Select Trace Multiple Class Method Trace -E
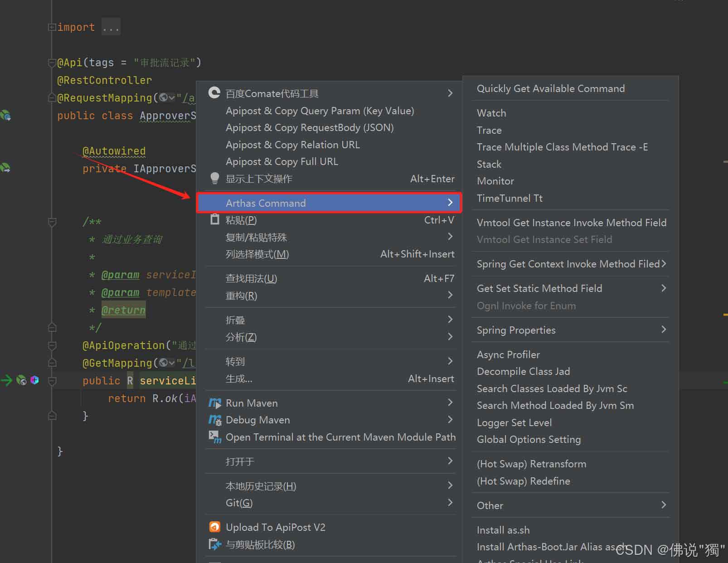 click(x=562, y=147)
